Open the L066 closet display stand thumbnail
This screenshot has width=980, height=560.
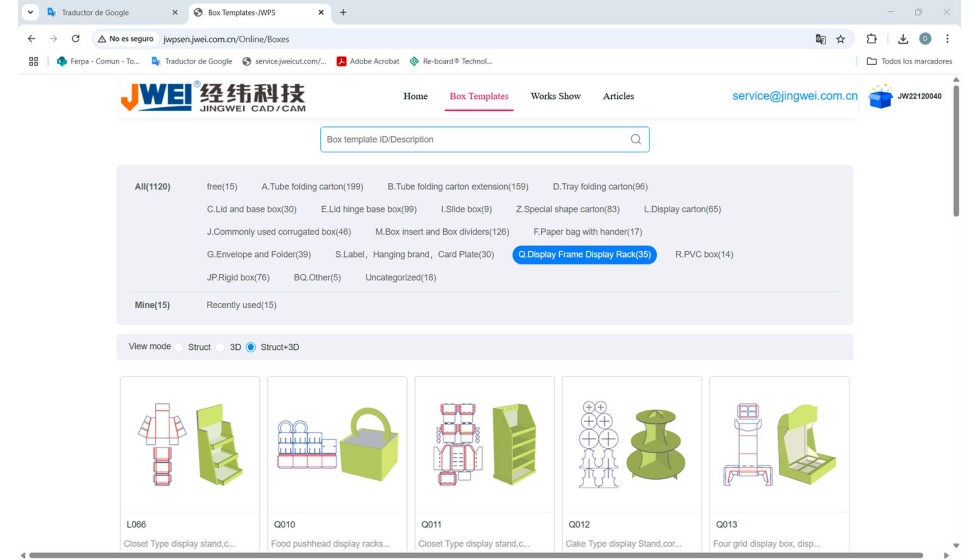click(190, 444)
